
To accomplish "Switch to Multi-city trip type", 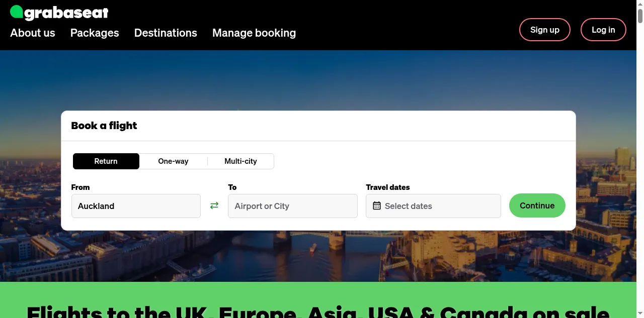I will 240,161.
